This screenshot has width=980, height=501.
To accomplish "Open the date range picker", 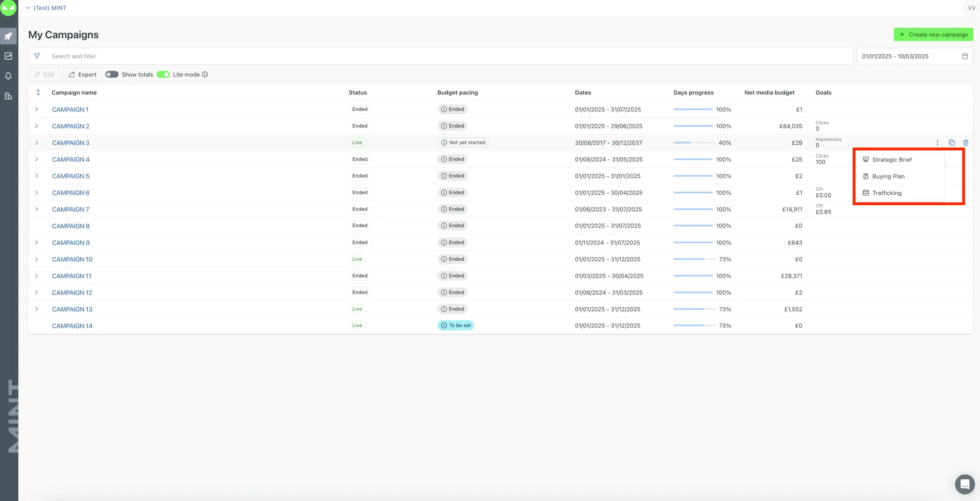I will (x=914, y=56).
